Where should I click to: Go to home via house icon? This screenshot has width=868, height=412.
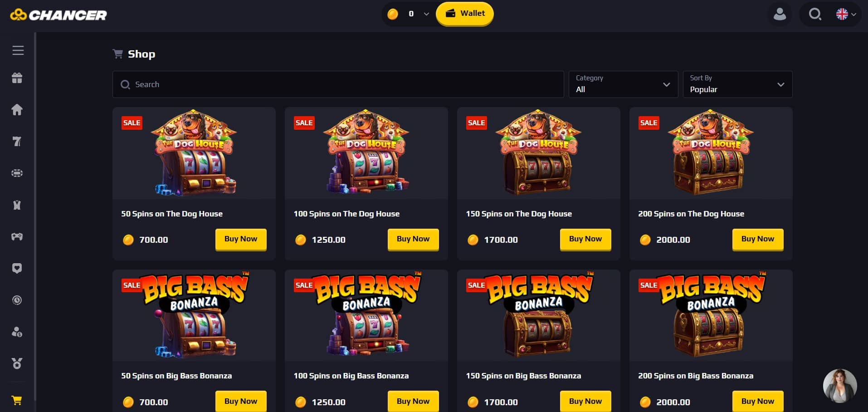pos(17,110)
